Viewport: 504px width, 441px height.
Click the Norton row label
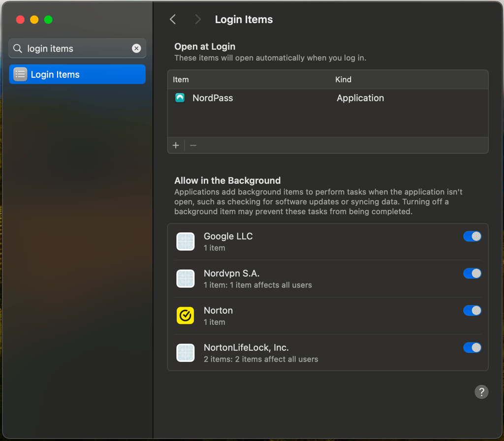click(218, 311)
